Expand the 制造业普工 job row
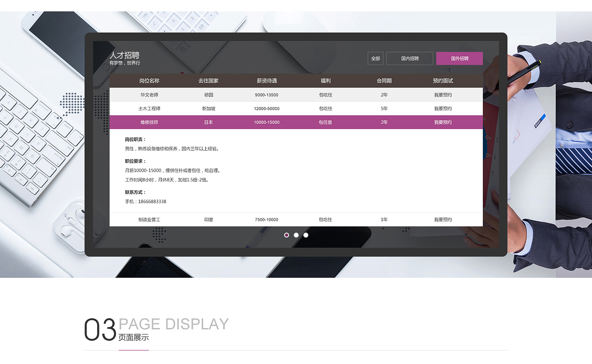Screen dimensions: 592x364 tap(149, 220)
